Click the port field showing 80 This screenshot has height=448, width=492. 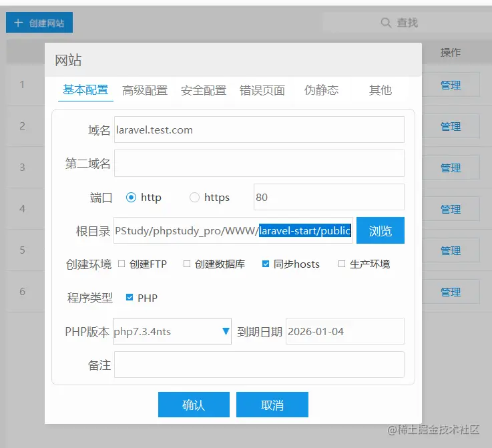[329, 197]
